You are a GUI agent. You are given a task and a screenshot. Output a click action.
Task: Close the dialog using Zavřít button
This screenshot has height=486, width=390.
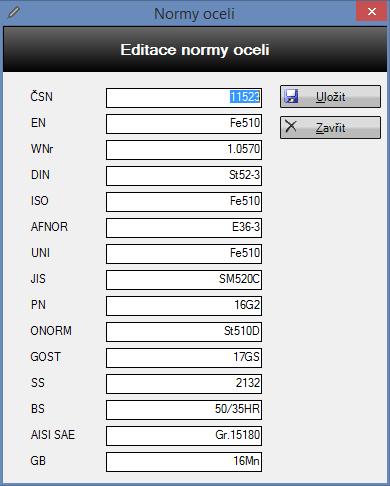330,127
